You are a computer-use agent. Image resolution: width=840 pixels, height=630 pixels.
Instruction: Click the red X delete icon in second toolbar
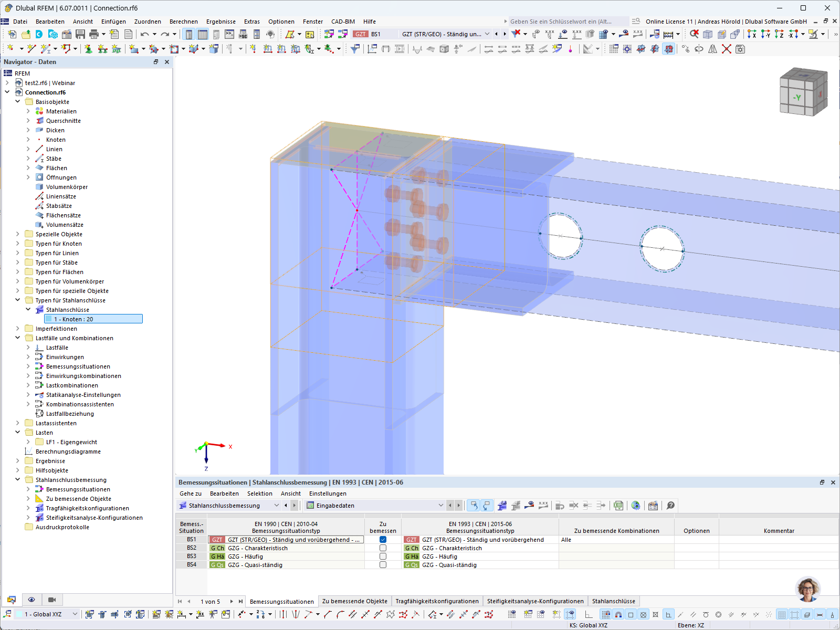727,49
